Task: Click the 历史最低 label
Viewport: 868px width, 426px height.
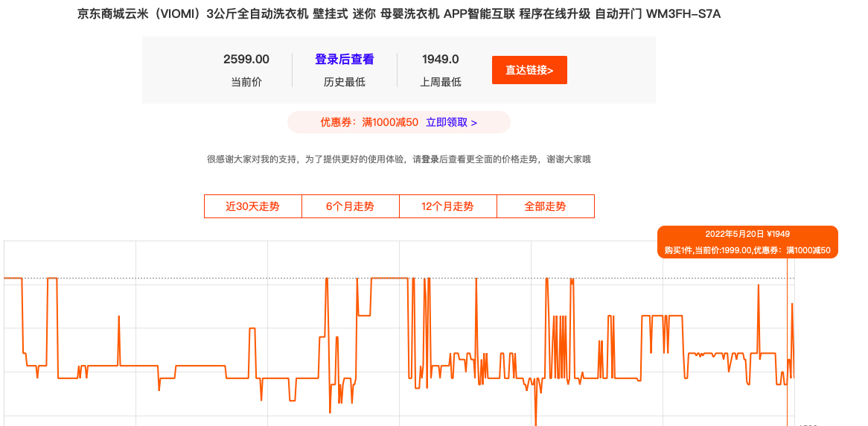Action: (345, 83)
